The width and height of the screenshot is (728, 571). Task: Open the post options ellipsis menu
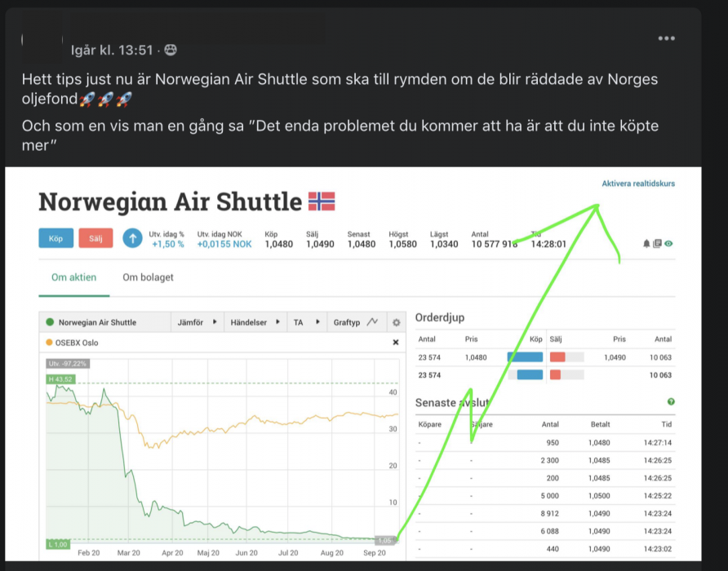666,38
